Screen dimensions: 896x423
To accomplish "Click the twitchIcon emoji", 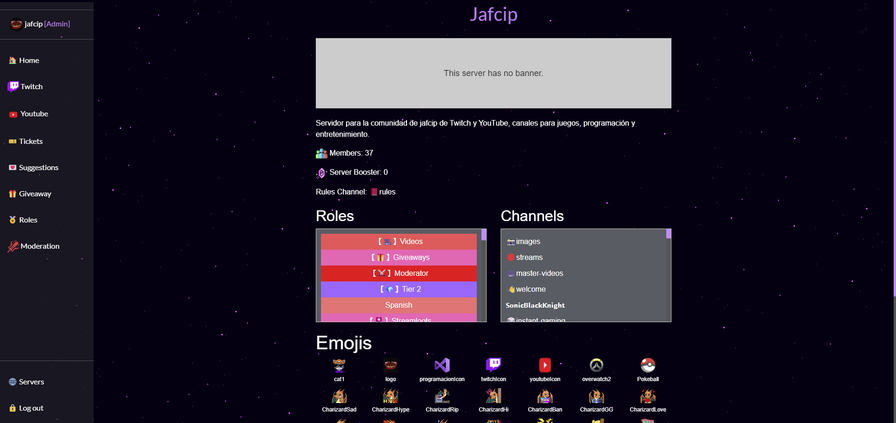I will pos(493,365).
